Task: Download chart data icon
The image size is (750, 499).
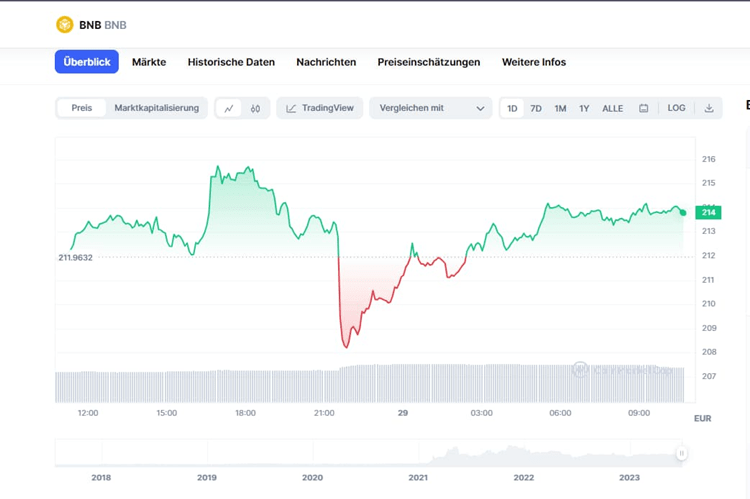Action: [x=709, y=108]
